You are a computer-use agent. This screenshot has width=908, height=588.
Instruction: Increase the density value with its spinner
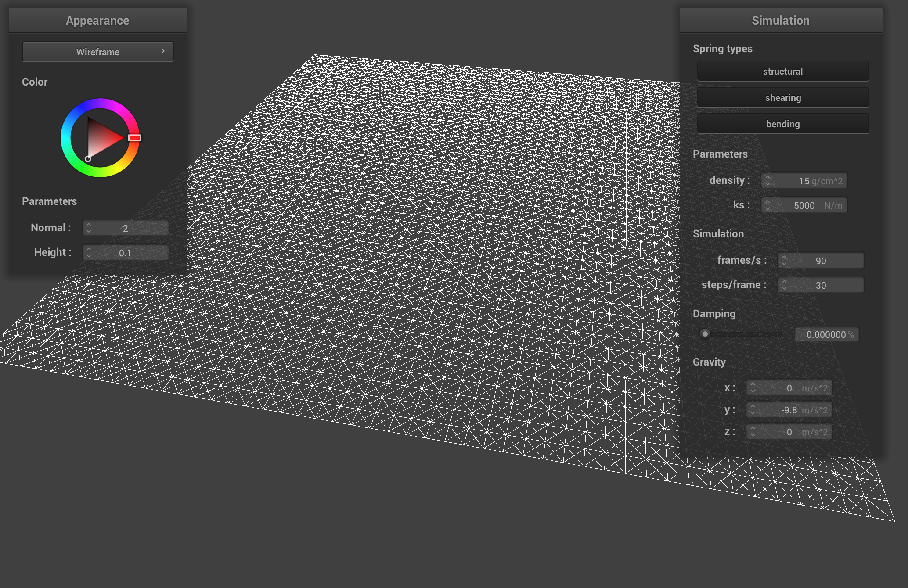click(767, 177)
